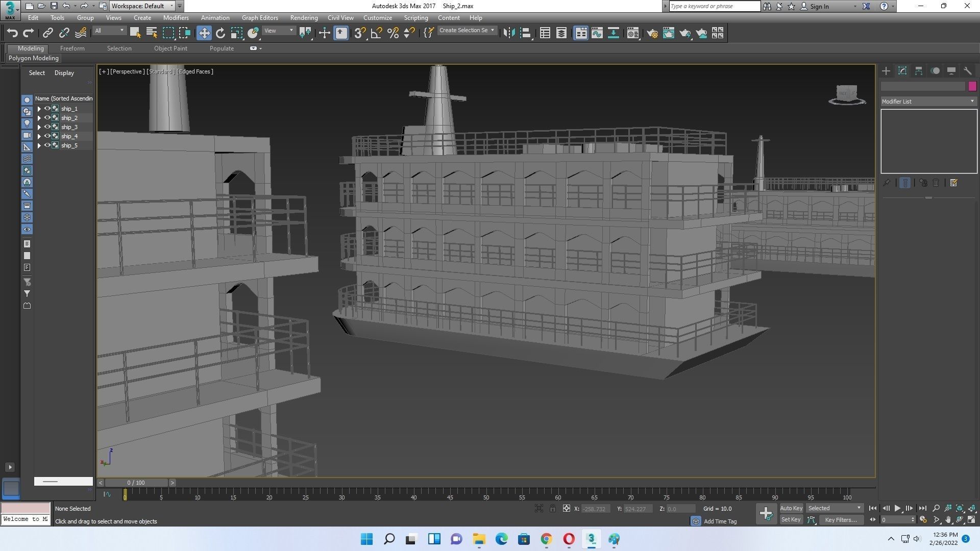
Task: Hide ship_2 using its eye icon
Action: click(47, 118)
